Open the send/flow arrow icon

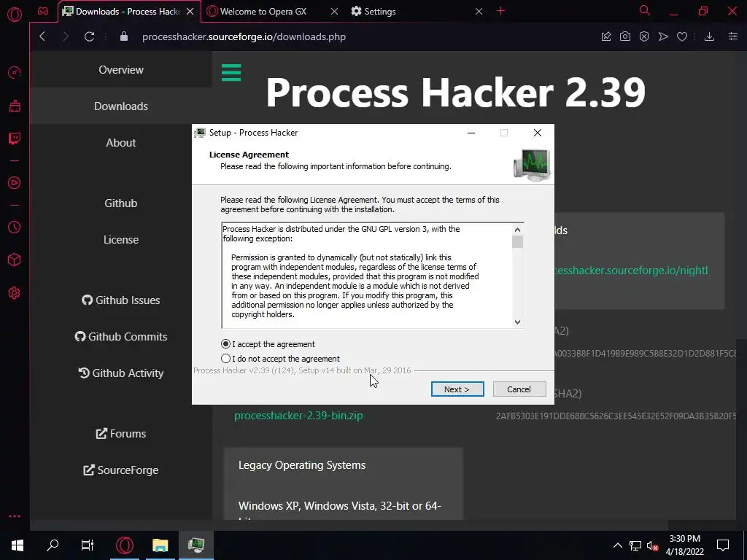pyautogui.click(x=663, y=36)
